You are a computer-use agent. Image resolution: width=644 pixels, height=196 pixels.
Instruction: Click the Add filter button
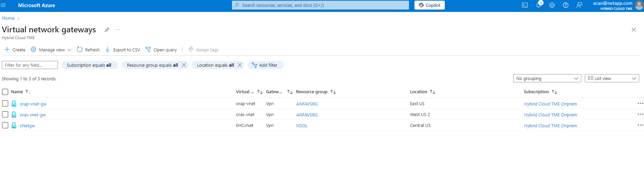(x=265, y=65)
